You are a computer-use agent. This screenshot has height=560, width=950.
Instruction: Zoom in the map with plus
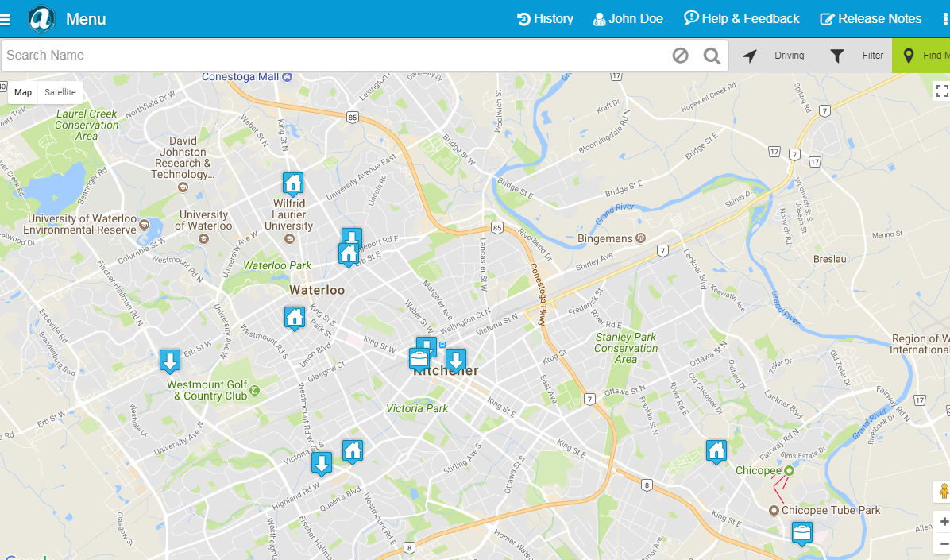click(944, 522)
